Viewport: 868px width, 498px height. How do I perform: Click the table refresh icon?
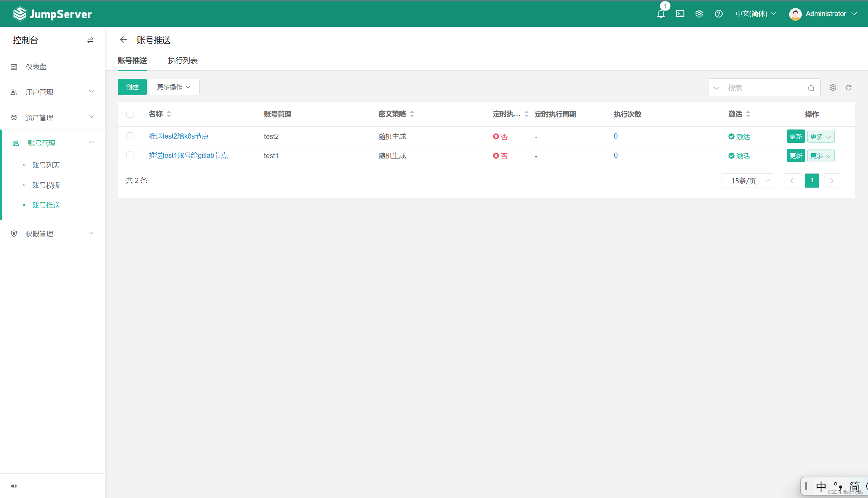[x=848, y=87]
